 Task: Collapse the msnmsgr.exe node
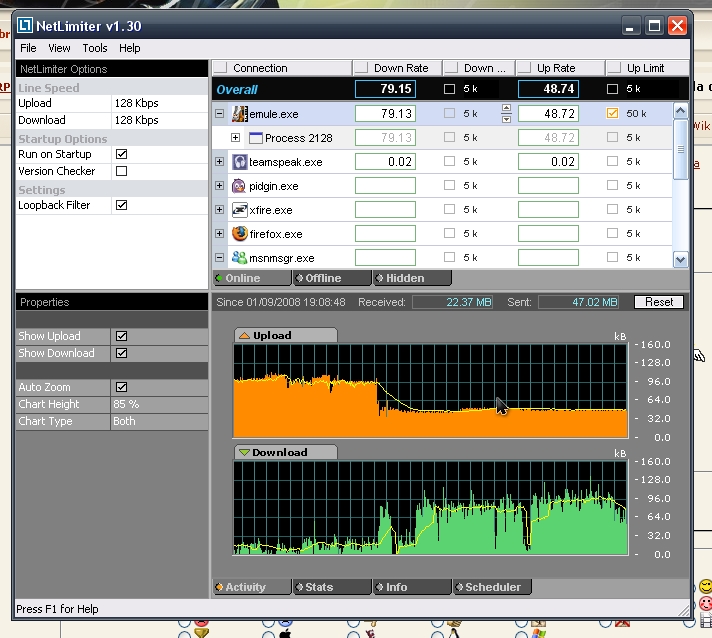point(219,257)
